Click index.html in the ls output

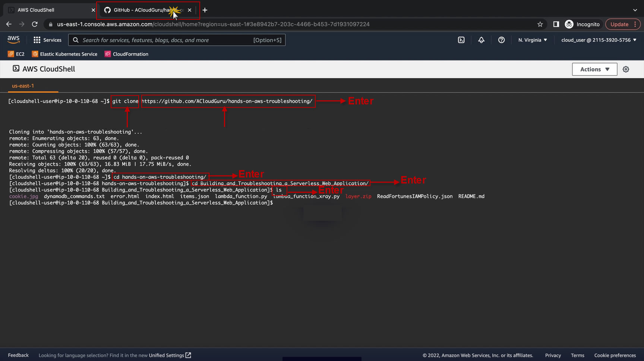[160, 196]
